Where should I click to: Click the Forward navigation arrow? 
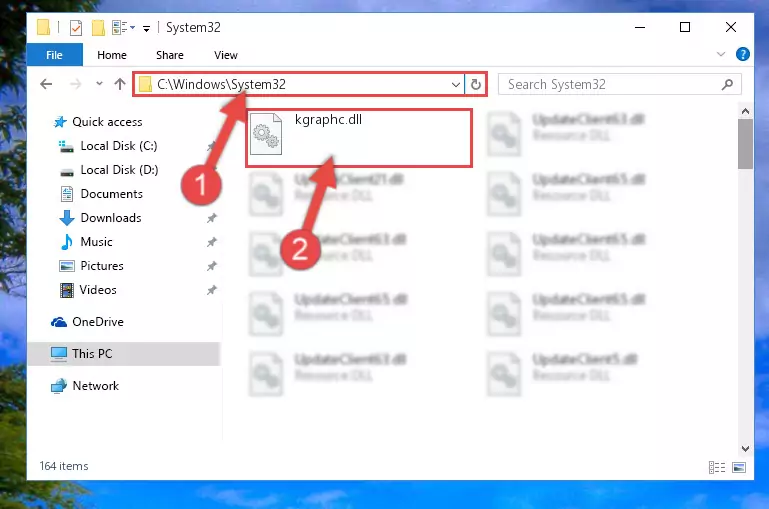pyautogui.click(x=76, y=84)
